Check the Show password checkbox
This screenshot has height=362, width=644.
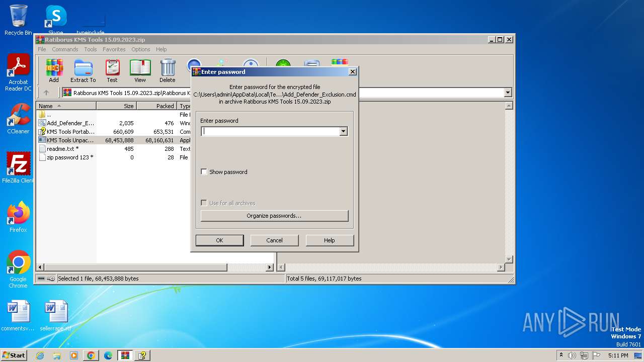pyautogui.click(x=204, y=172)
